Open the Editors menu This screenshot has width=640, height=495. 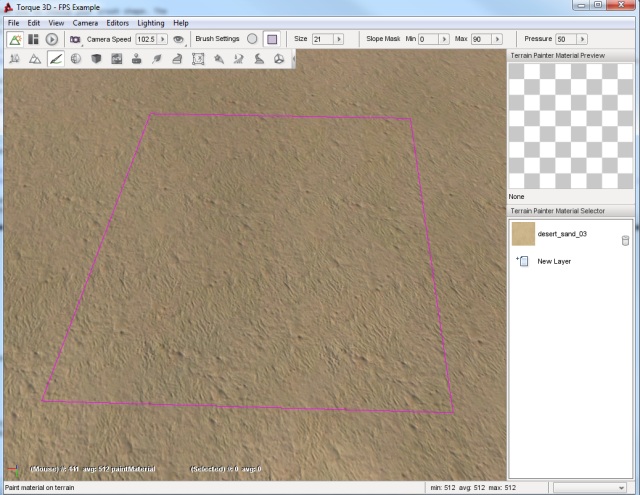(x=117, y=22)
